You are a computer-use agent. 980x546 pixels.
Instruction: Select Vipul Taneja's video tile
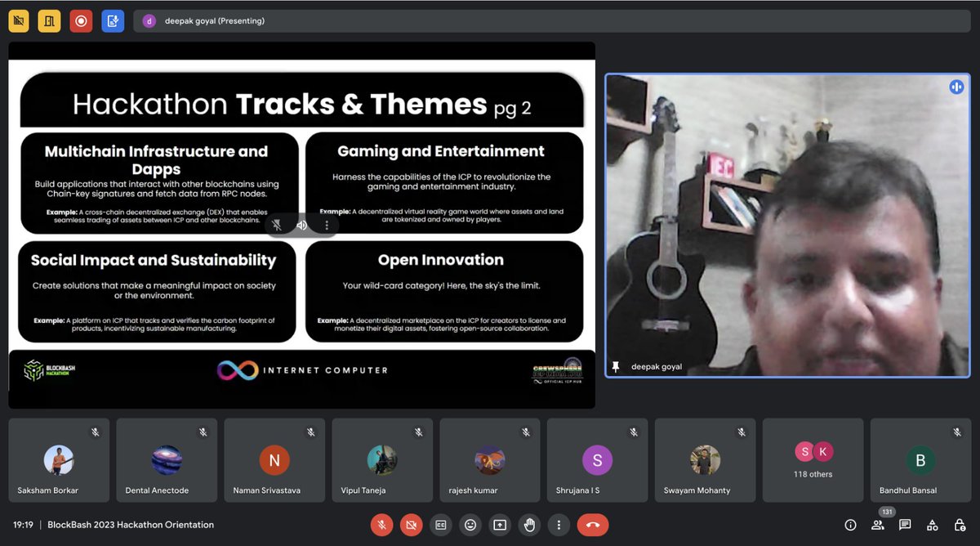(381, 460)
